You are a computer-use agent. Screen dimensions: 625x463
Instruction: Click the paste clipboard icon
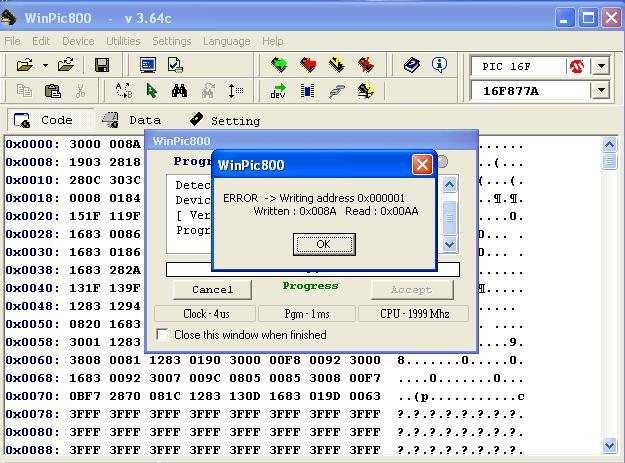pos(53,91)
